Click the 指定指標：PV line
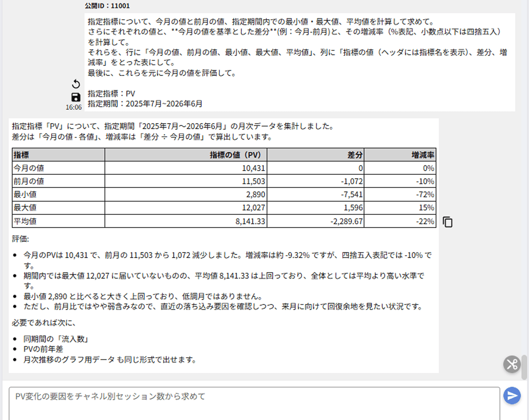The height and width of the screenshot is (420, 529). click(x=111, y=94)
